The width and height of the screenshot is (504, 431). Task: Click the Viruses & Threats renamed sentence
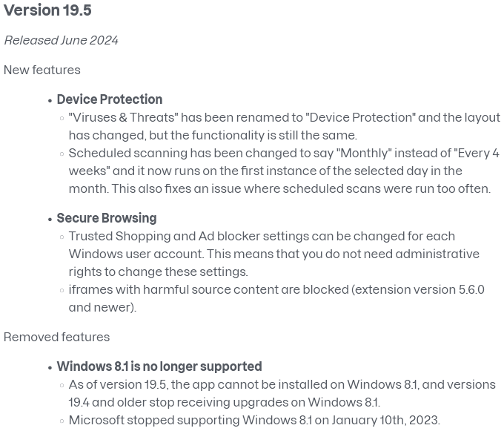click(x=285, y=126)
